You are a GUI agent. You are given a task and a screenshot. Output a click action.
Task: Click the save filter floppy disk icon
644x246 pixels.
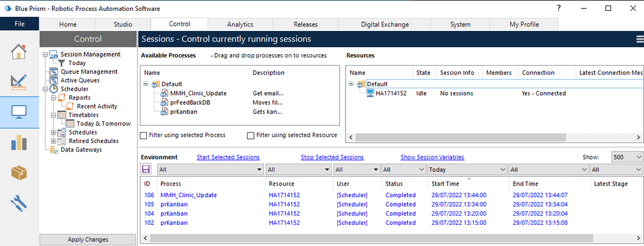(x=146, y=169)
